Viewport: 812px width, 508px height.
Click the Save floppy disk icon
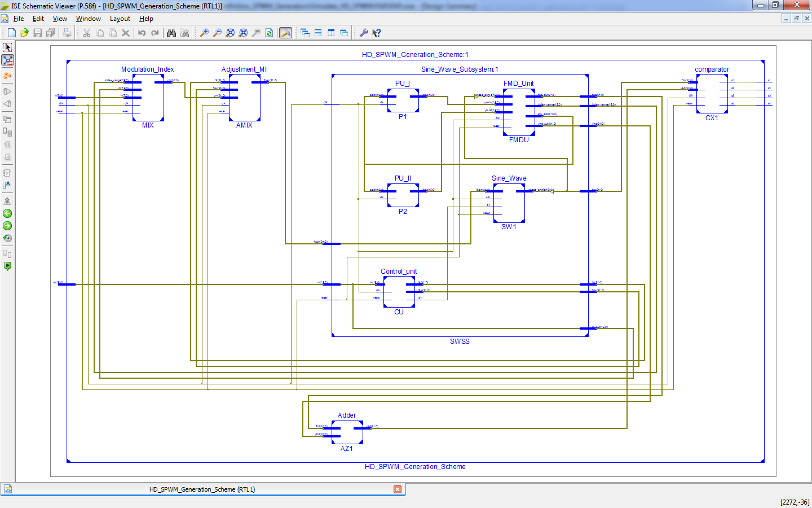(x=37, y=33)
